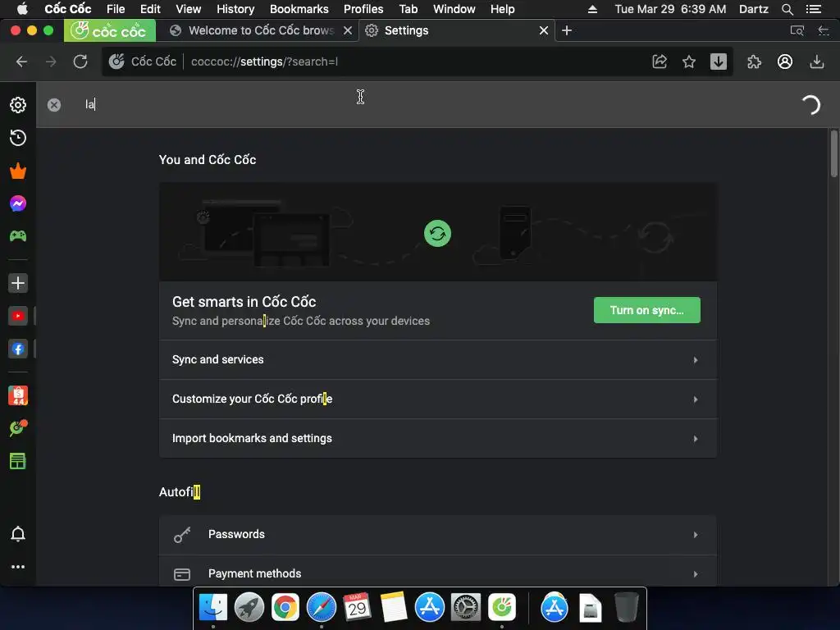Screen dimensions: 840x630
Task: Click the settings page scrollbar
Action: click(x=833, y=153)
